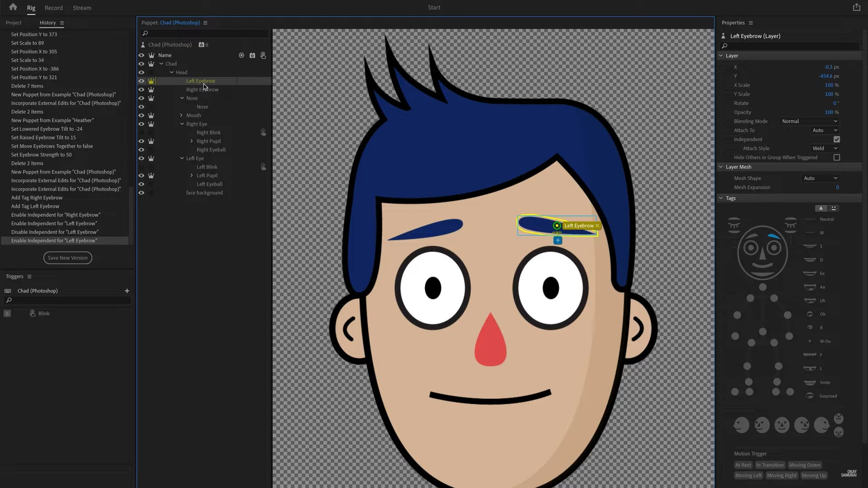This screenshot has width=868, height=488.
Task: Remove the Left Eyebrow tag on canvas
Action: (597, 226)
